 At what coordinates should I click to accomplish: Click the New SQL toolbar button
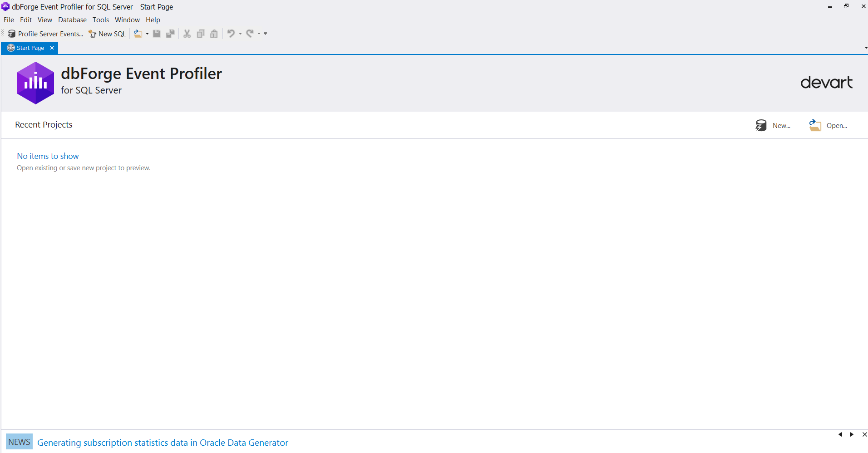click(107, 34)
